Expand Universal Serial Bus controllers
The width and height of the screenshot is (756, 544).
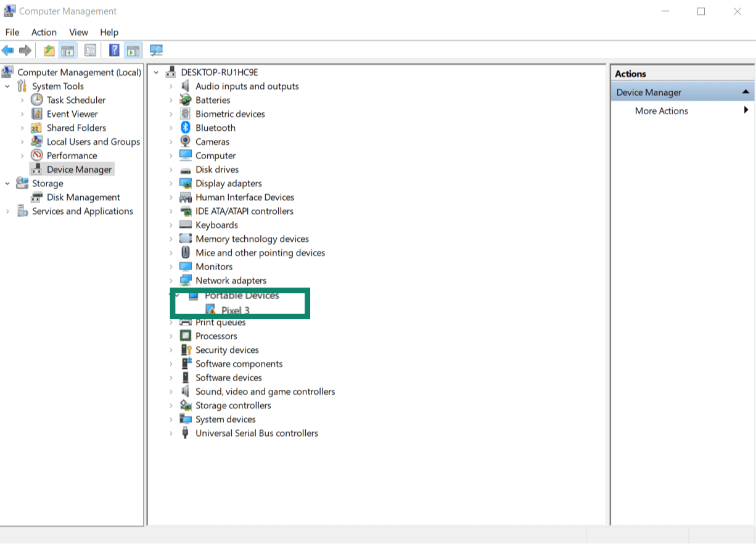(171, 433)
